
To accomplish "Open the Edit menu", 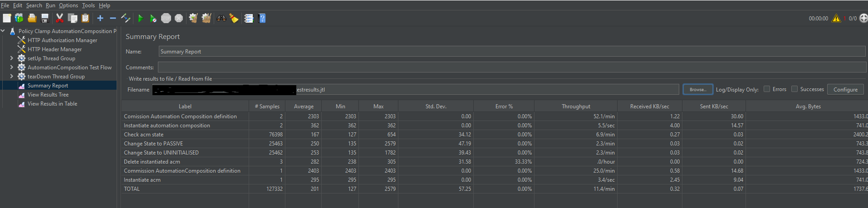I will click(x=18, y=5).
